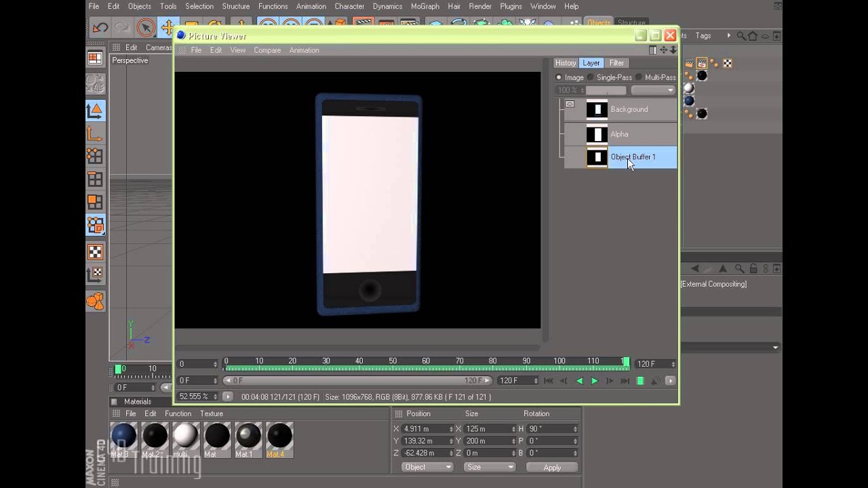Play animation backward in Picture Viewer
The width and height of the screenshot is (868, 488).
point(580,381)
